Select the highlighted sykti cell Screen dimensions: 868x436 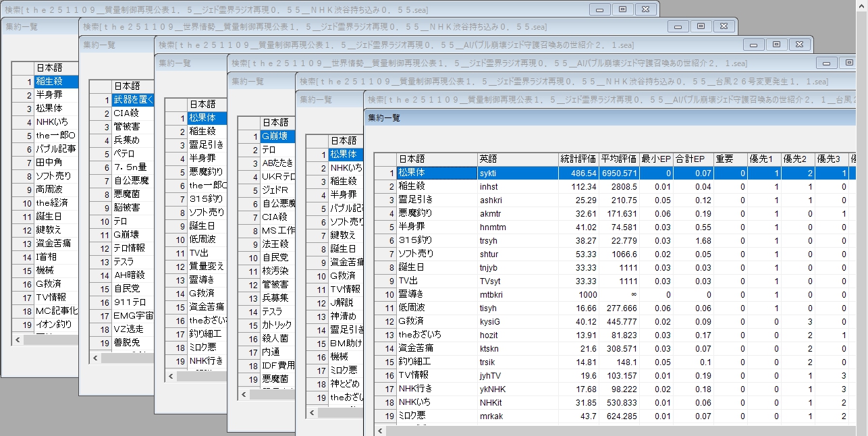(x=517, y=173)
